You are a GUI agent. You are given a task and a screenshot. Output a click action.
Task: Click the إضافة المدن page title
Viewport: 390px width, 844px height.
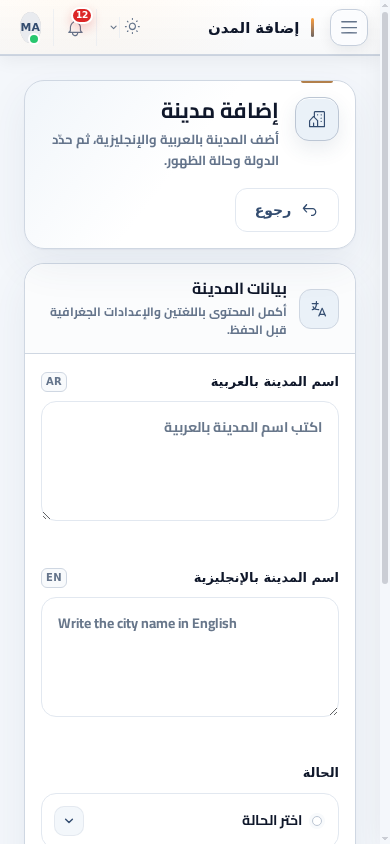[x=253, y=28]
